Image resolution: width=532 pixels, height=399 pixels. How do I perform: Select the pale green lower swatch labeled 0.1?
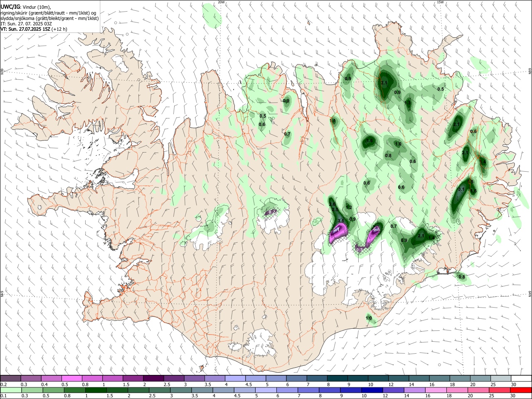point(11,390)
